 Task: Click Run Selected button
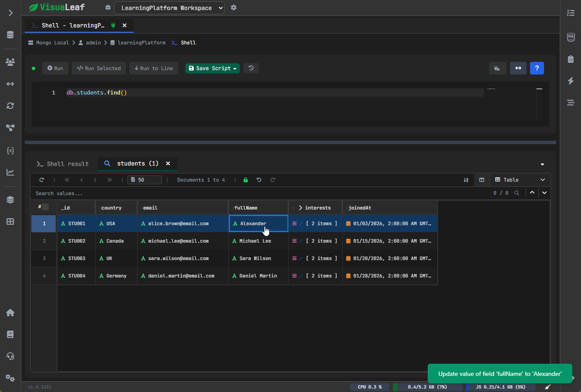[99, 68]
